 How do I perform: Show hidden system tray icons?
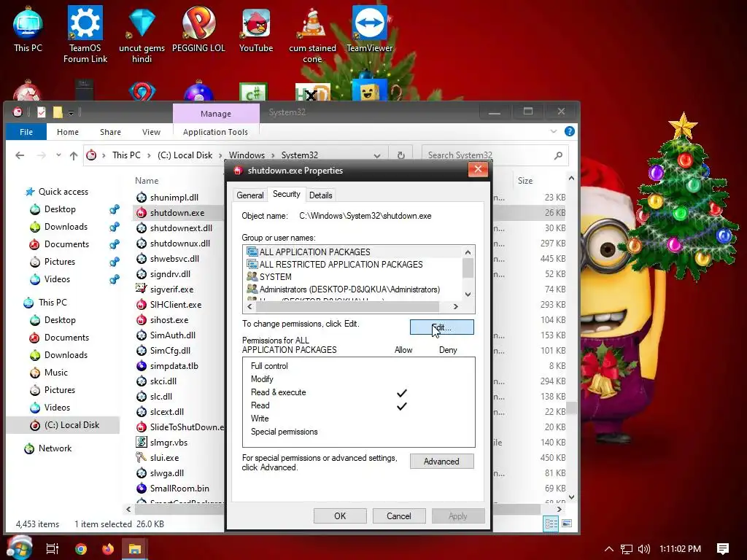609,548
